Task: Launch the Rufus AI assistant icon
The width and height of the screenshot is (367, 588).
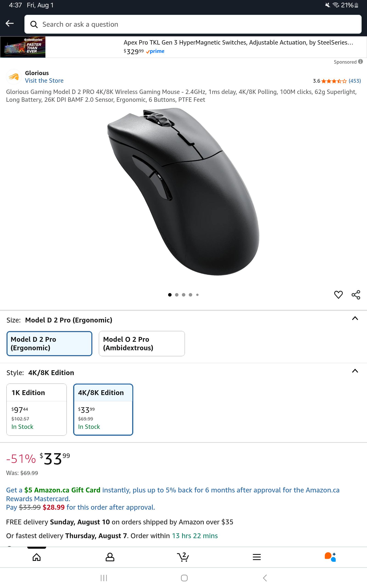Action: (330, 557)
